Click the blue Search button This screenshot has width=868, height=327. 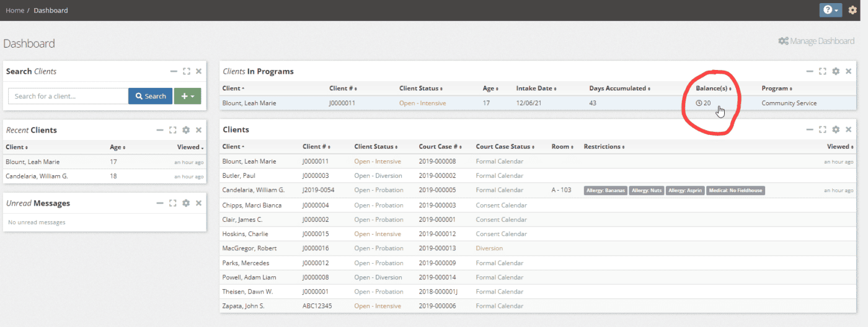tap(151, 96)
